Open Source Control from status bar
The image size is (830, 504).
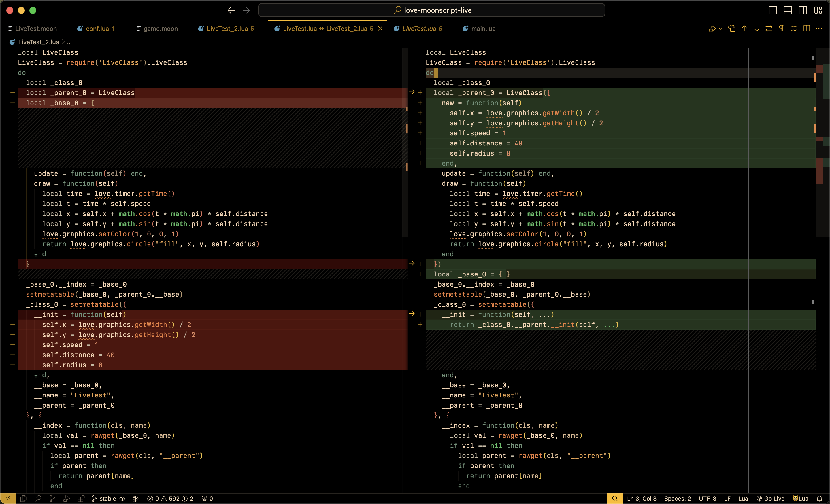[x=52, y=499]
